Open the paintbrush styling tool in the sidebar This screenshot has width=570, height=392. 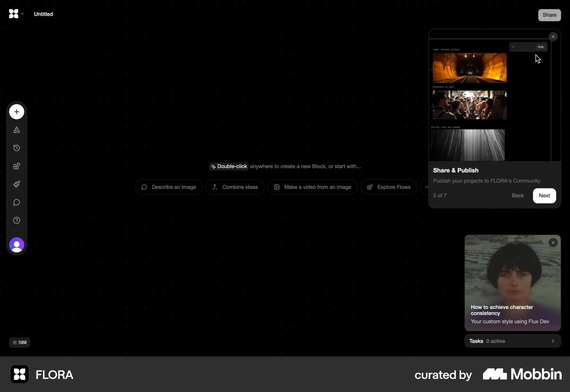click(x=16, y=184)
